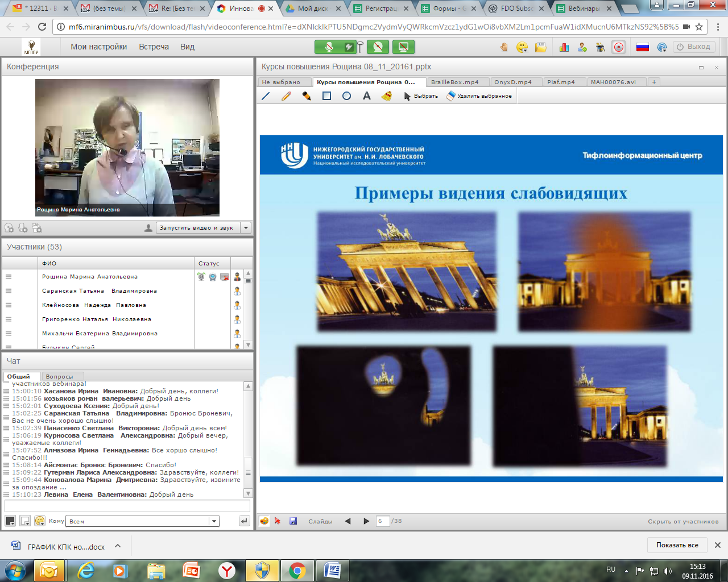Screen dimensions: 728x582
Task: Click the raise hand icon
Action: [504, 47]
